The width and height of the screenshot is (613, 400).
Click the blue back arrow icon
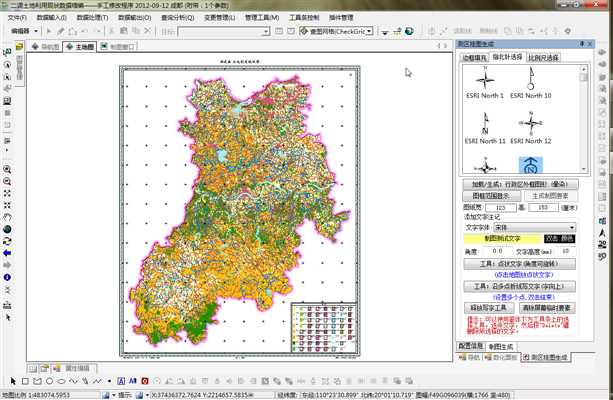click(7, 253)
